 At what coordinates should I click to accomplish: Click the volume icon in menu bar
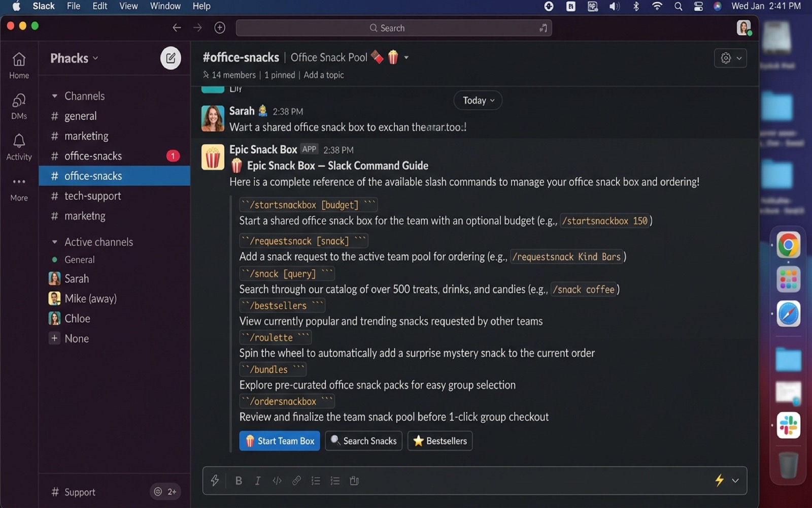614,6
